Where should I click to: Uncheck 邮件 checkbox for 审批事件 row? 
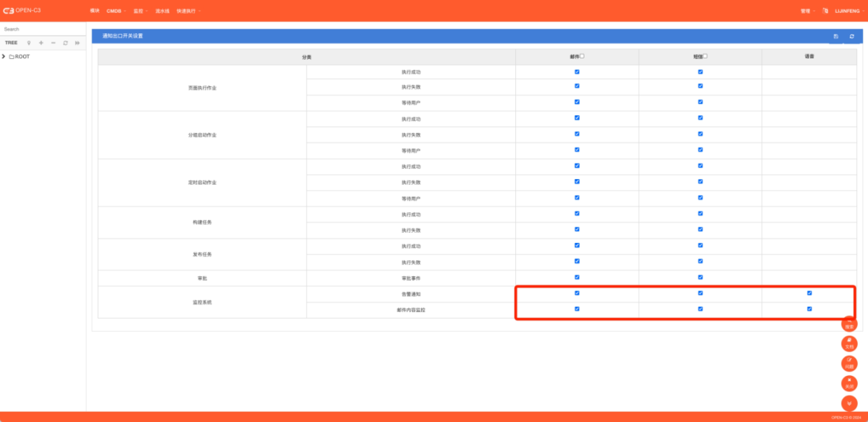point(577,277)
